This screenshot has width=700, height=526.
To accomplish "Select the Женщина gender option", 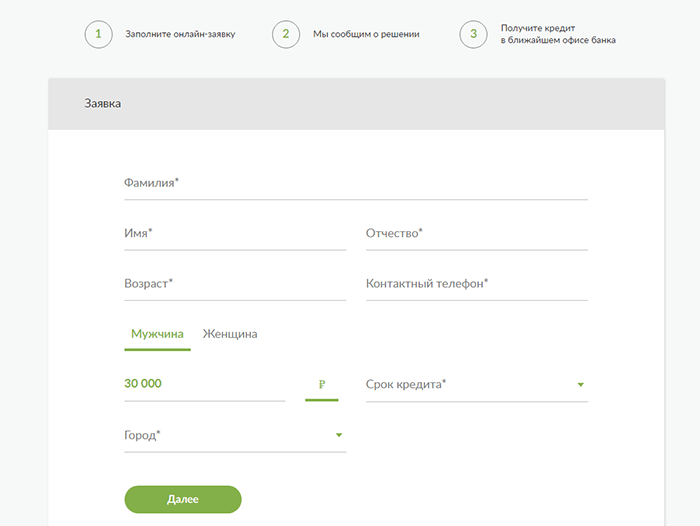I will coord(230,334).
